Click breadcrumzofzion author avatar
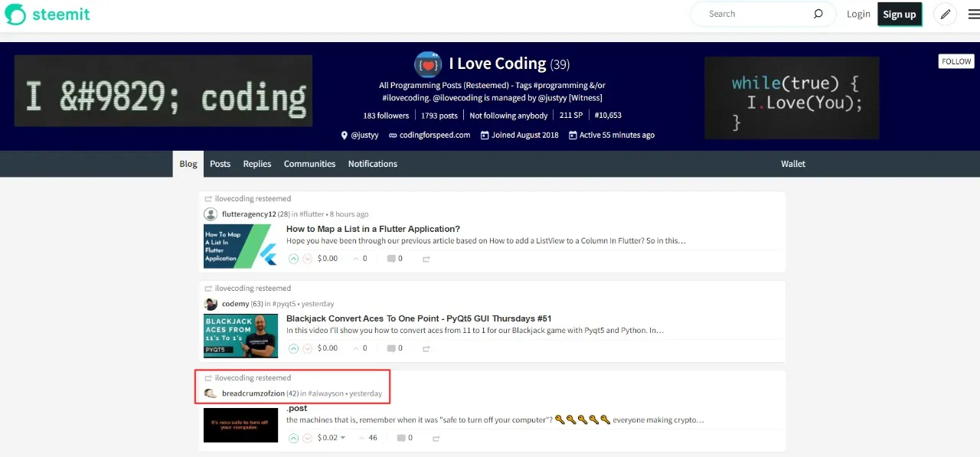 pos(211,393)
